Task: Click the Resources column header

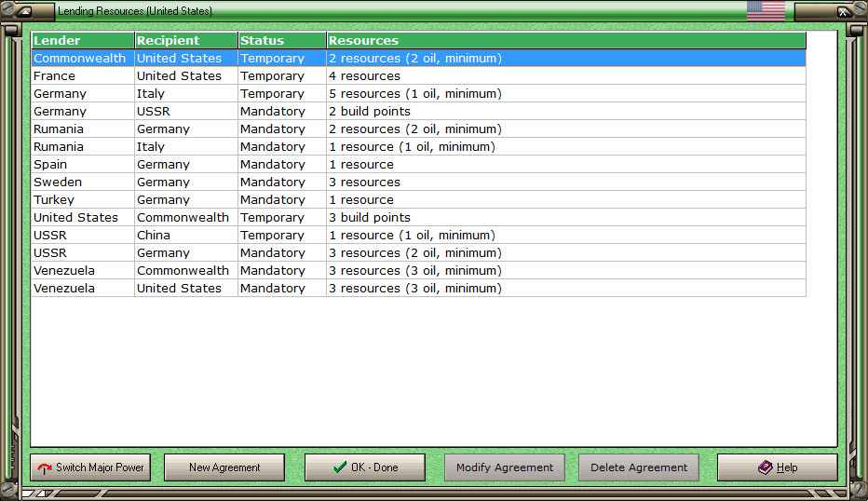Action: [x=566, y=40]
